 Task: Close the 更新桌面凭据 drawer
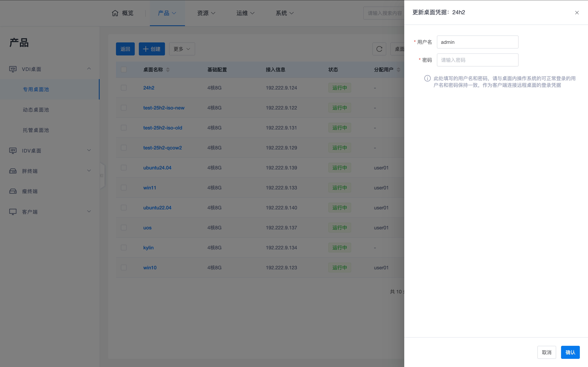tap(577, 13)
